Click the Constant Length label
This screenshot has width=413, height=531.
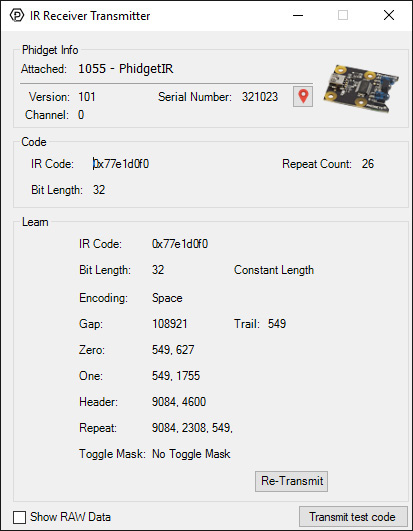[274, 270]
